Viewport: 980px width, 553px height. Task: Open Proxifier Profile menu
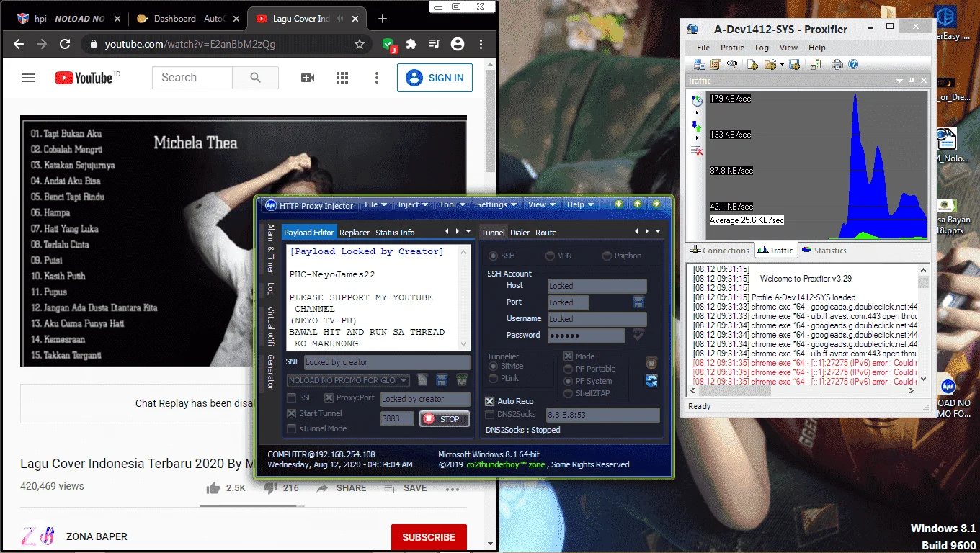click(732, 48)
